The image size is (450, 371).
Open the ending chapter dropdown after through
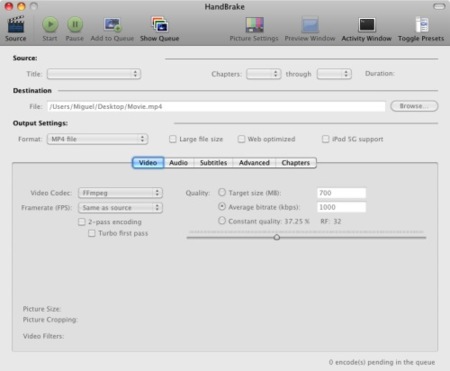pos(334,74)
